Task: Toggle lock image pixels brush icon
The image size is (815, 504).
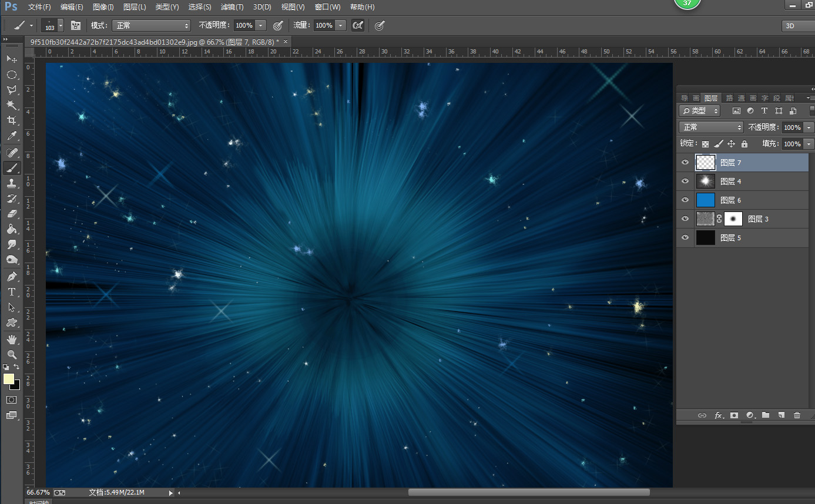Action: (718, 144)
